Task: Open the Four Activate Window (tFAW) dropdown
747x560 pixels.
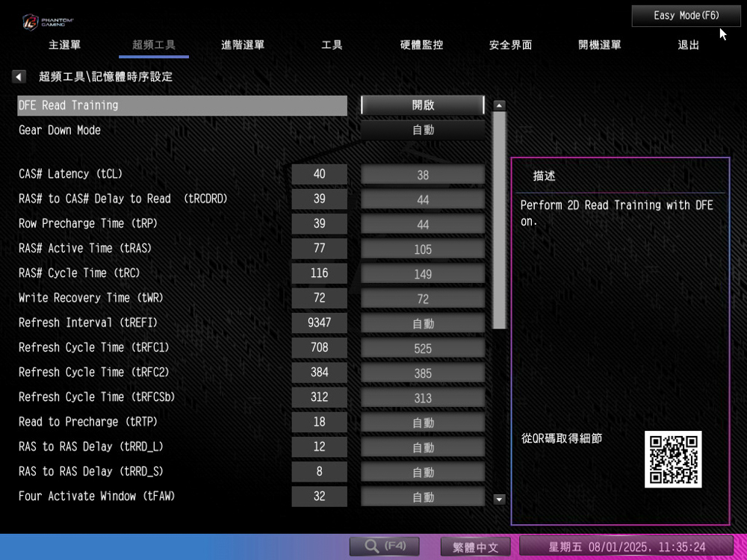Action: point(423,497)
